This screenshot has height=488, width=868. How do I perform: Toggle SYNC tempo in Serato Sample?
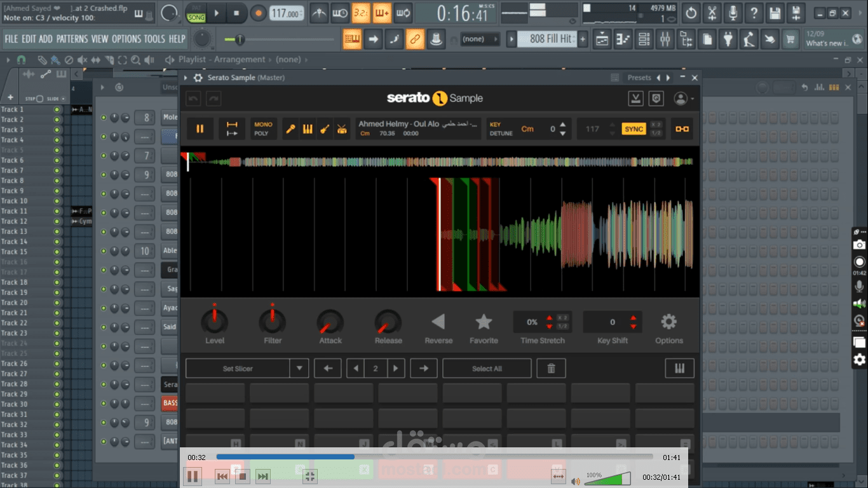coord(634,129)
